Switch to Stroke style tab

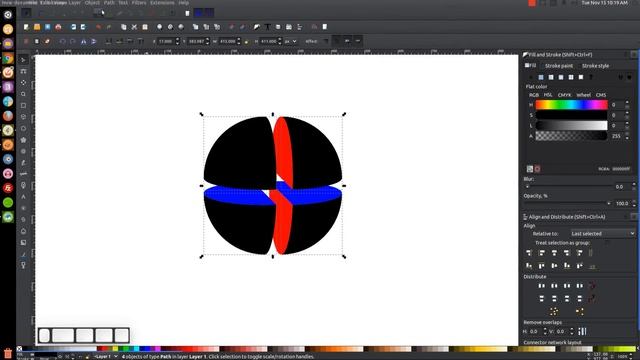click(595, 66)
